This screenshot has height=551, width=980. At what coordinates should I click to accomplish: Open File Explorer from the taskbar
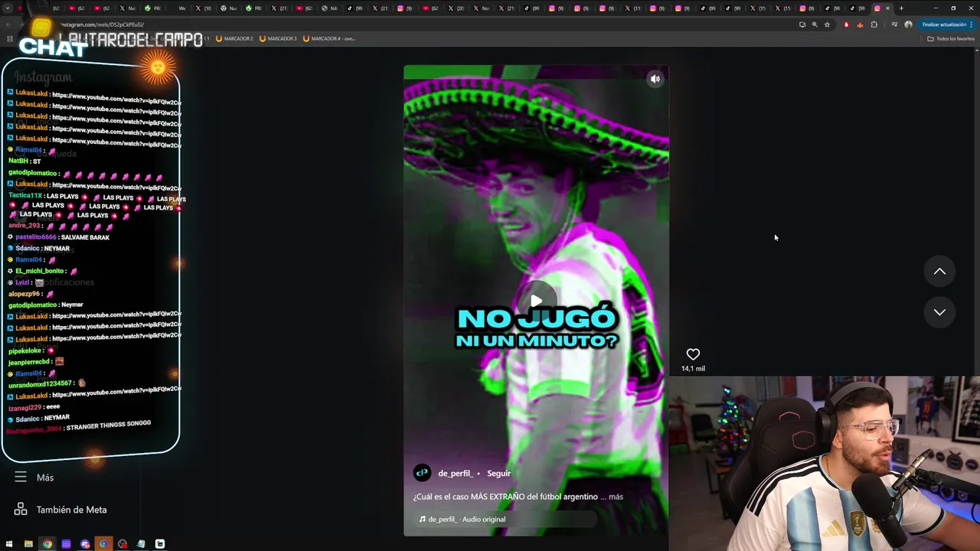(28, 544)
